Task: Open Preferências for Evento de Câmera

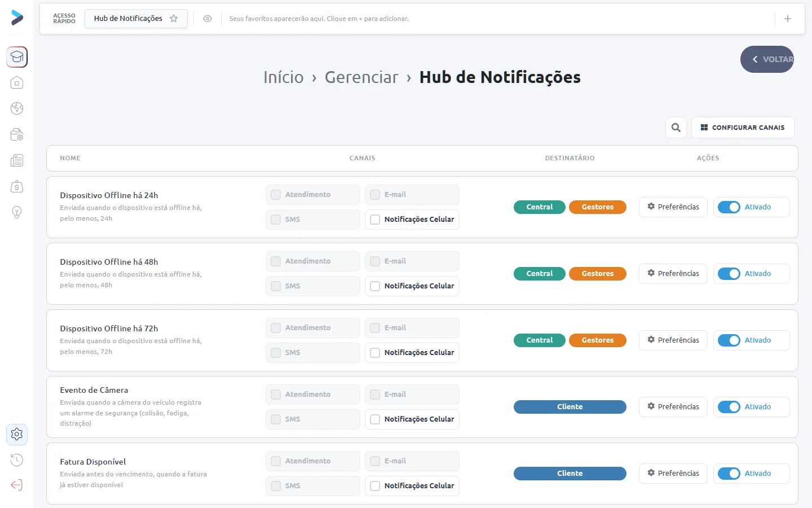Action: click(x=673, y=407)
